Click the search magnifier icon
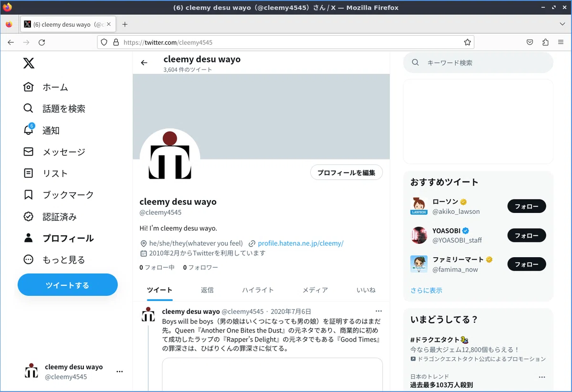This screenshot has width=572, height=392. [x=415, y=62]
